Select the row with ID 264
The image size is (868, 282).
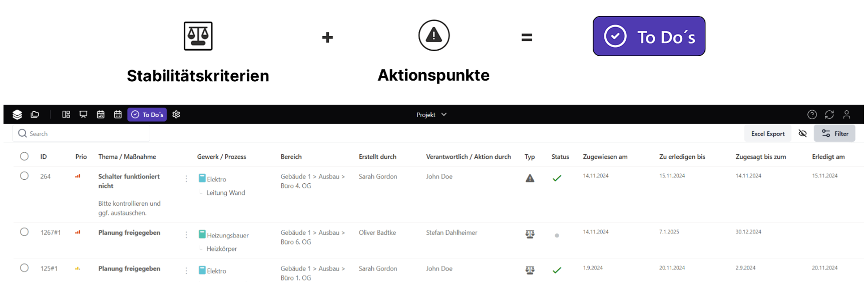pos(24,176)
